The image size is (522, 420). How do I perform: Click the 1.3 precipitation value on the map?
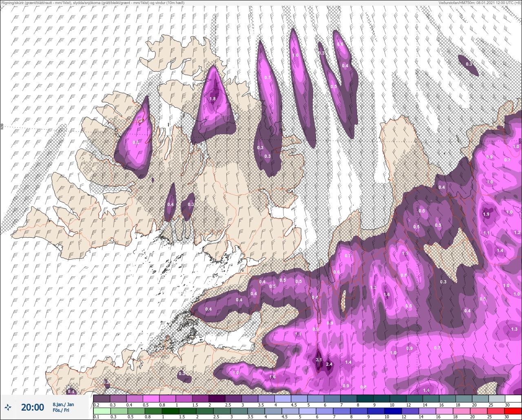pos(514,329)
